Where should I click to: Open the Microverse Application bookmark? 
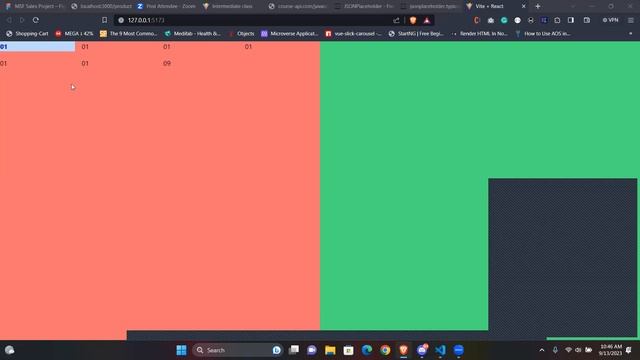tap(289, 33)
